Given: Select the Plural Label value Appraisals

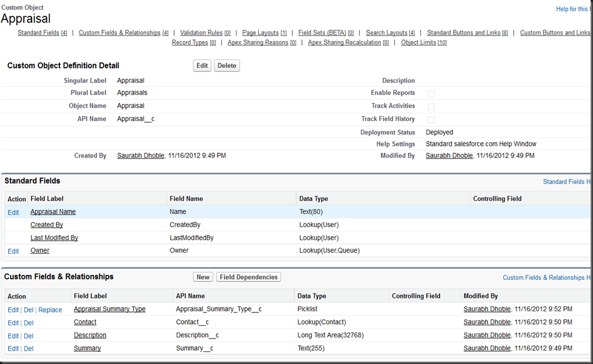Looking at the screenshot, I should point(132,93).
